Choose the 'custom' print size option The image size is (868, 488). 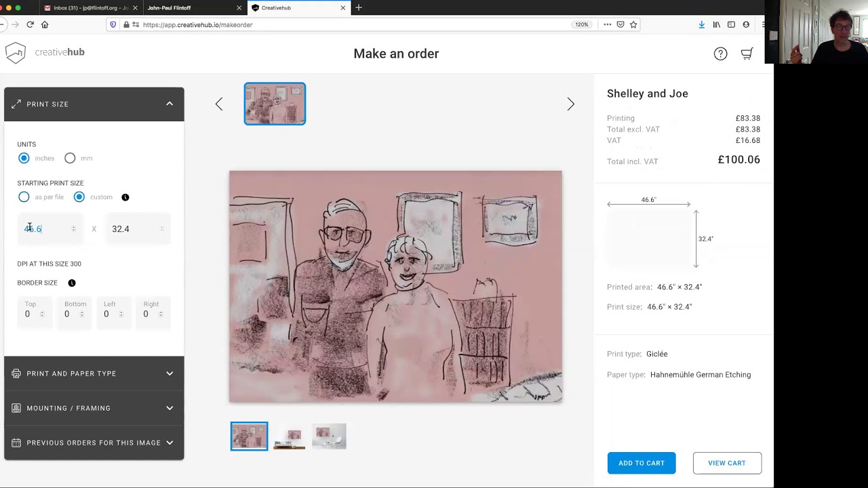tap(79, 197)
